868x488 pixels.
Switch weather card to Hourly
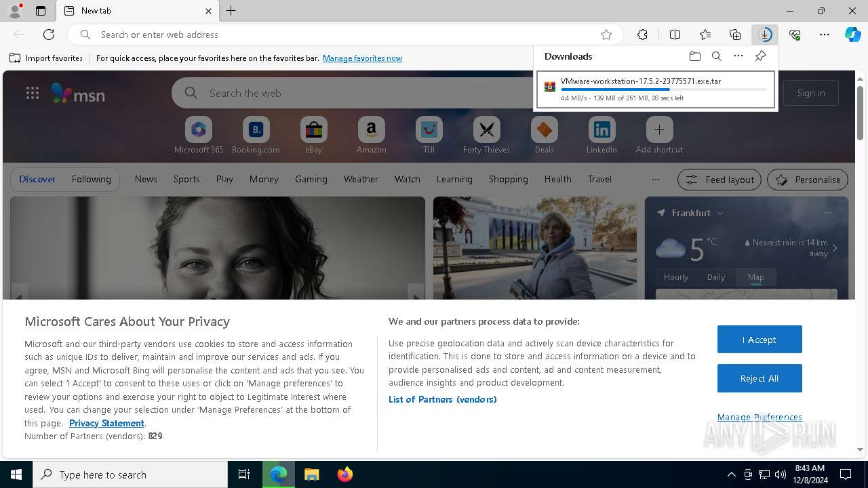[676, 277]
